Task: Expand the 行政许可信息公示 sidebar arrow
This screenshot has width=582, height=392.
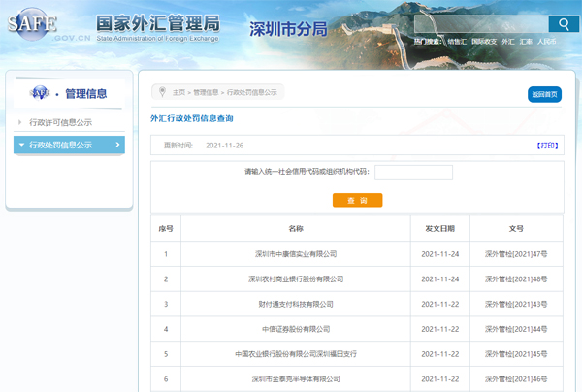Action: click(x=20, y=122)
